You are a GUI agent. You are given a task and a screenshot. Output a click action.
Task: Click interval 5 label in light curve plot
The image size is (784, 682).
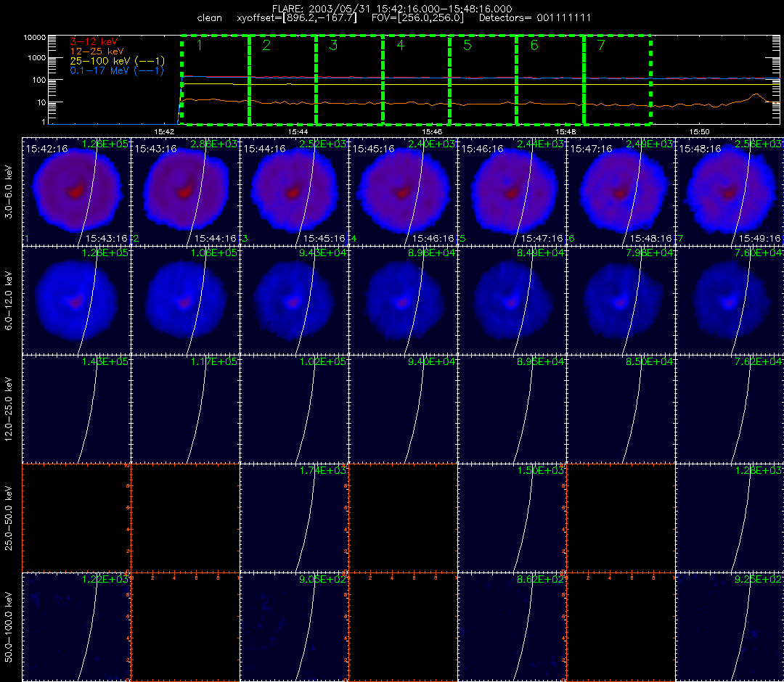[467, 46]
